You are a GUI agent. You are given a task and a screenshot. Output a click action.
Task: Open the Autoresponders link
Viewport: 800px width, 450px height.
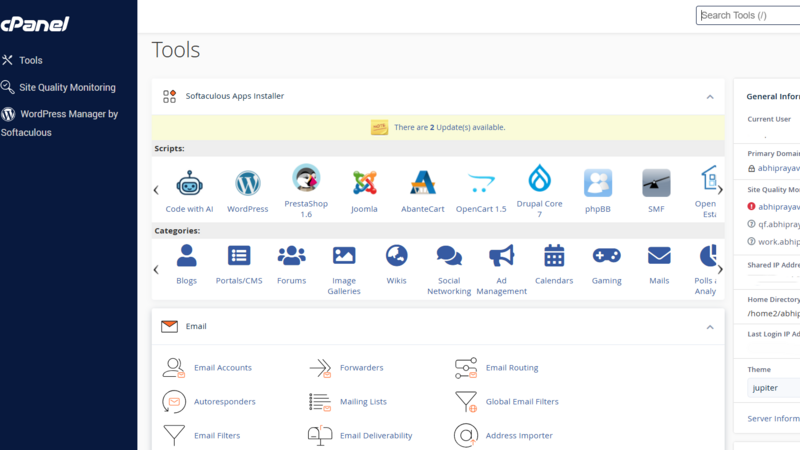point(224,402)
